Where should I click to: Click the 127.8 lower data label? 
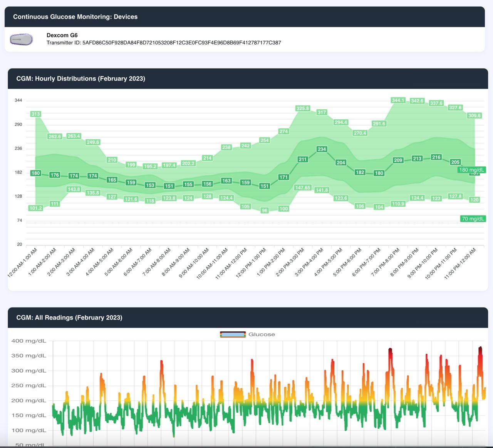click(x=455, y=196)
